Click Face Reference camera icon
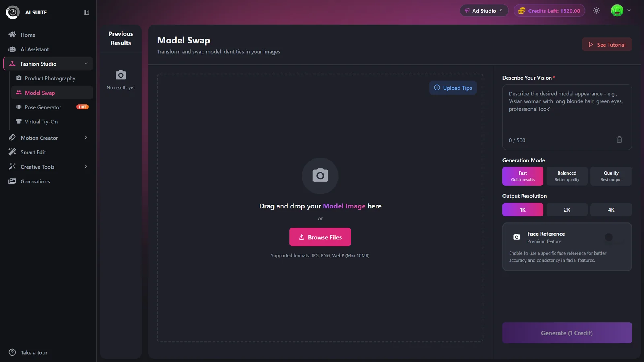This screenshot has height=362, width=644. coord(516,237)
